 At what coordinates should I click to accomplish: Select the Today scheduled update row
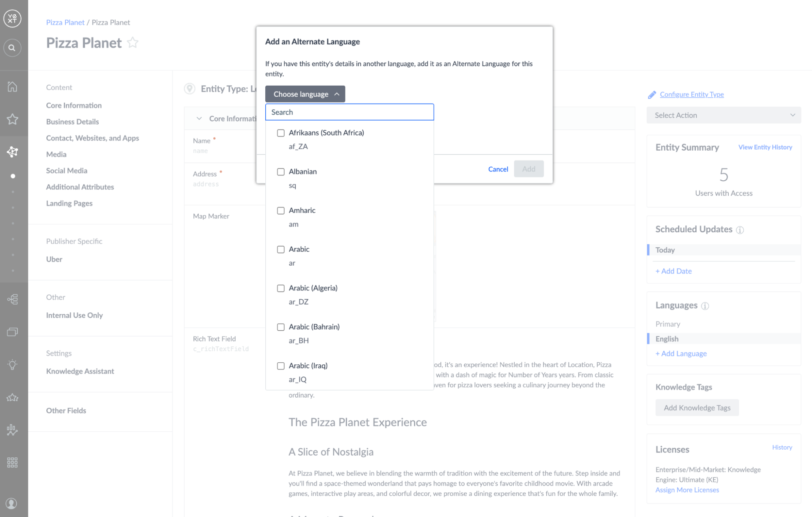pyautogui.click(x=723, y=250)
